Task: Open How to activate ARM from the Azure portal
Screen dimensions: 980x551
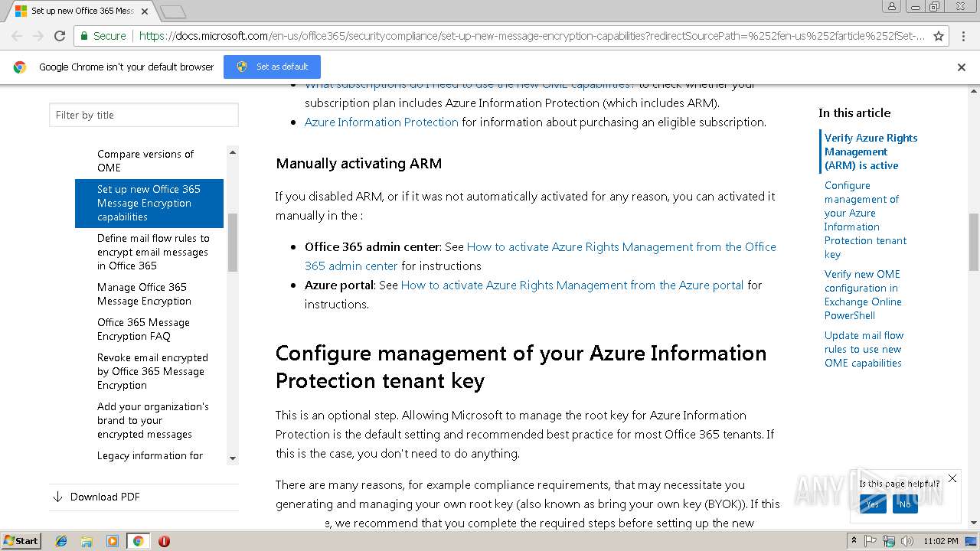Action: [x=572, y=285]
